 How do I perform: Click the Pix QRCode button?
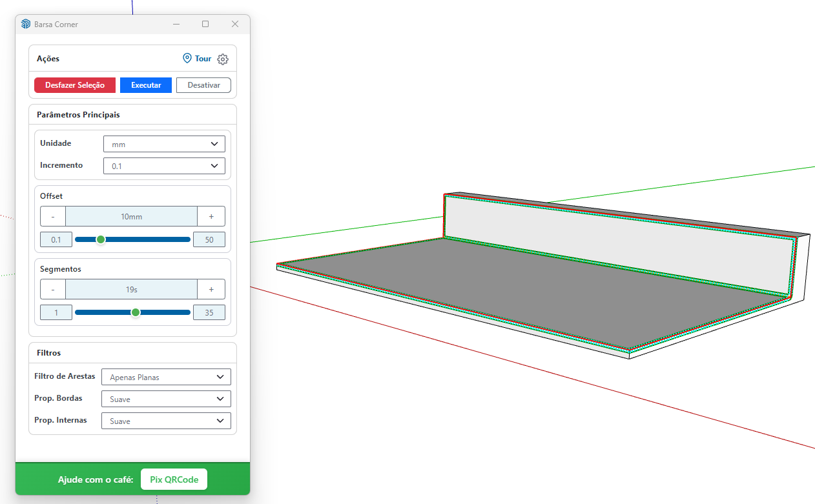[174, 479]
